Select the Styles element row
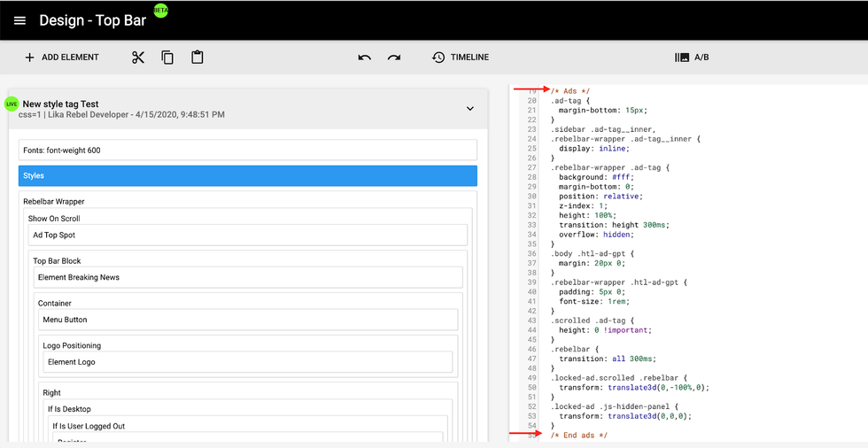Viewport: 868px width, 448px height. pyautogui.click(x=247, y=175)
